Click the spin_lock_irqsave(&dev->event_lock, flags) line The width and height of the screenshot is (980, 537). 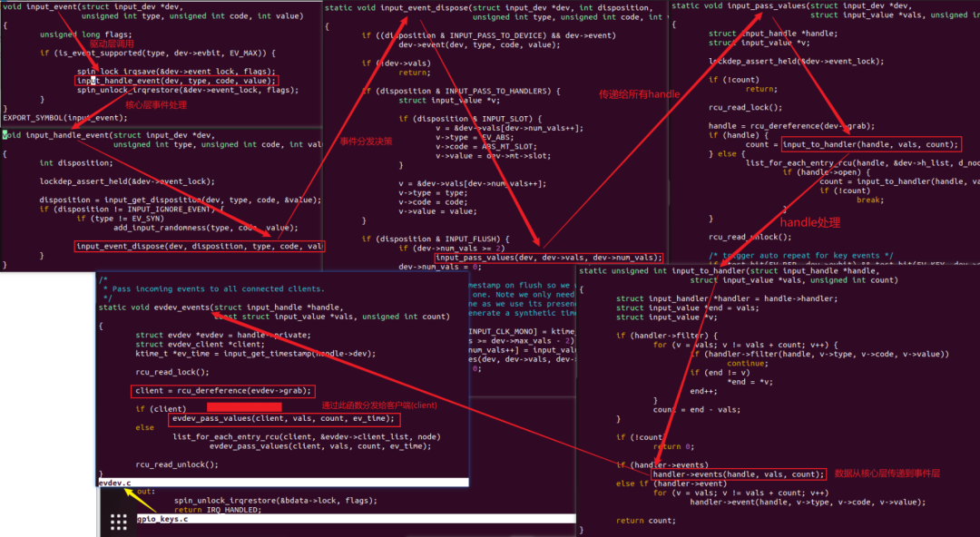tap(176, 72)
